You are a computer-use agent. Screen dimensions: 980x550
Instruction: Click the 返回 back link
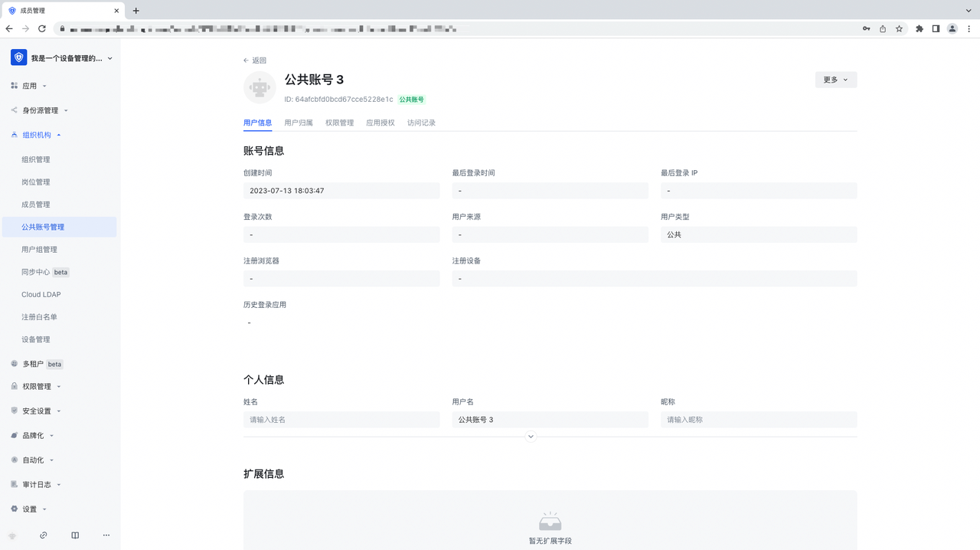255,61
